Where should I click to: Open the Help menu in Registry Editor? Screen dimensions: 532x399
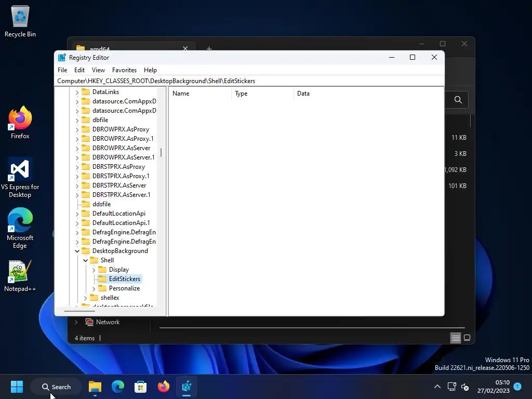150,70
